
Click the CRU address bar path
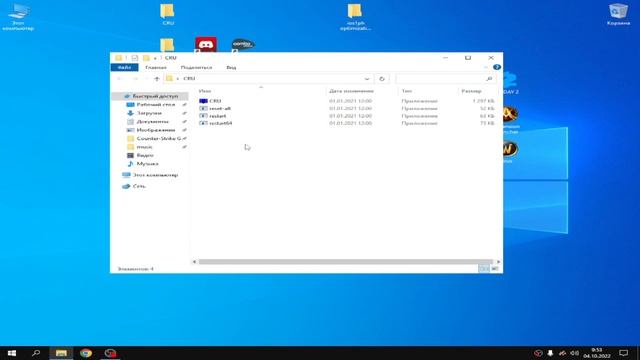pyautogui.click(x=189, y=79)
